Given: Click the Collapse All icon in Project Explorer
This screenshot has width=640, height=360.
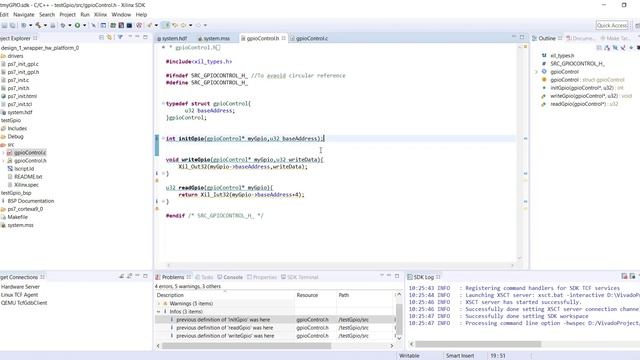Looking at the screenshot, I should point(102,38).
